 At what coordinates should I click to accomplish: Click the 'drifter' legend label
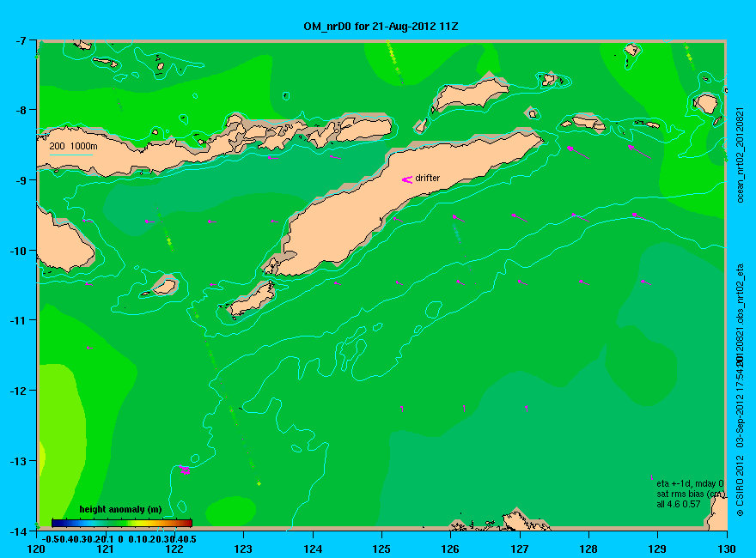(x=428, y=178)
